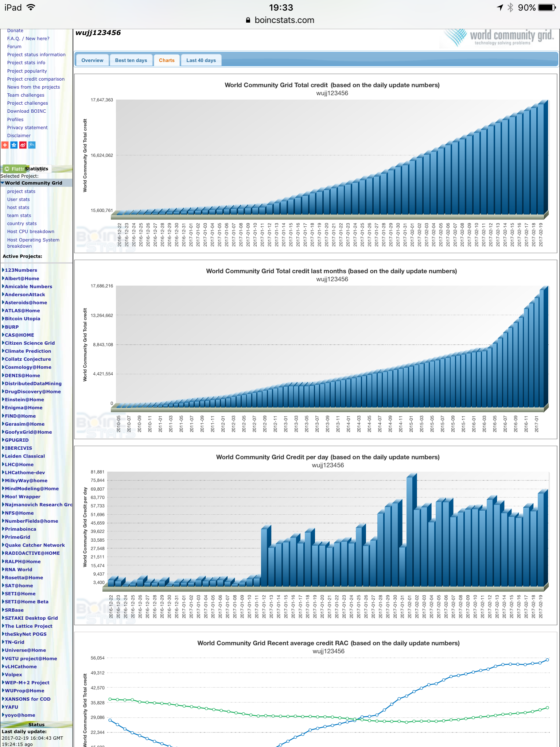Click the wujj123456 username heading

pyautogui.click(x=98, y=33)
